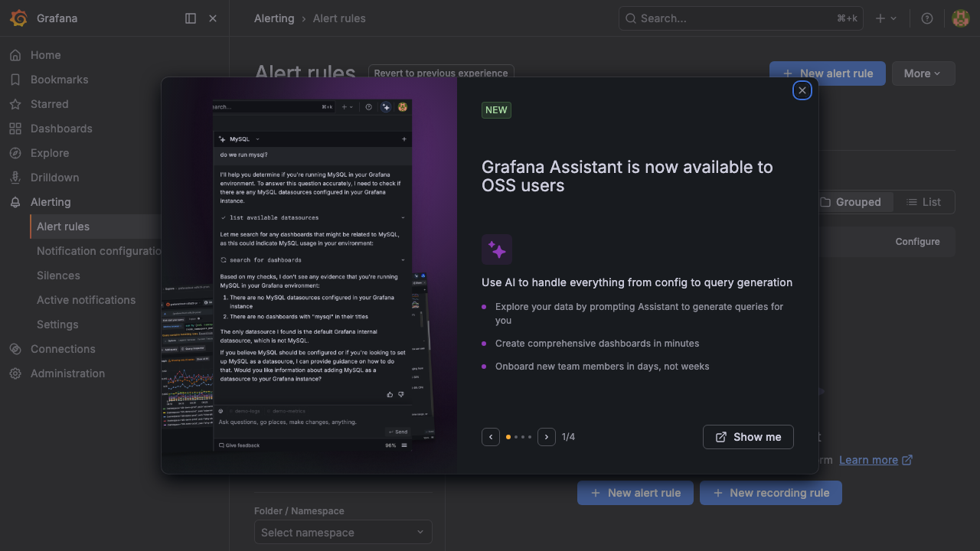Close the Grafana Assistant announcement modal

[802, 90]
